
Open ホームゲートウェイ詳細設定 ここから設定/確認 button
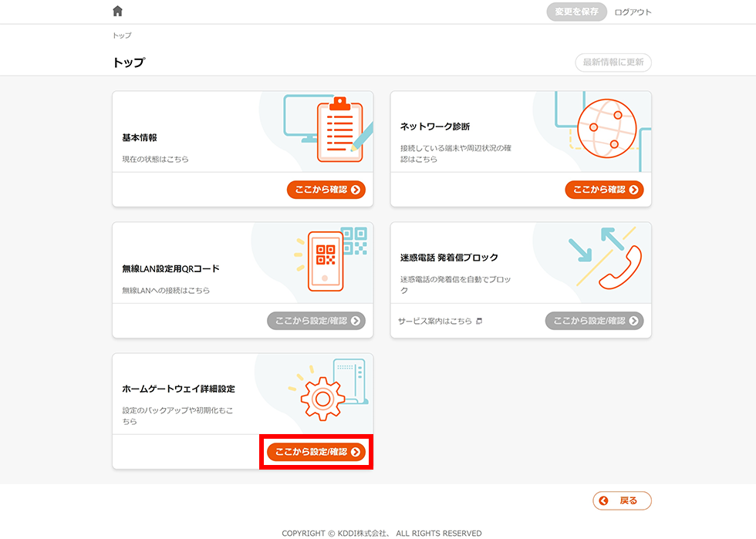click(x=316, y=452)
